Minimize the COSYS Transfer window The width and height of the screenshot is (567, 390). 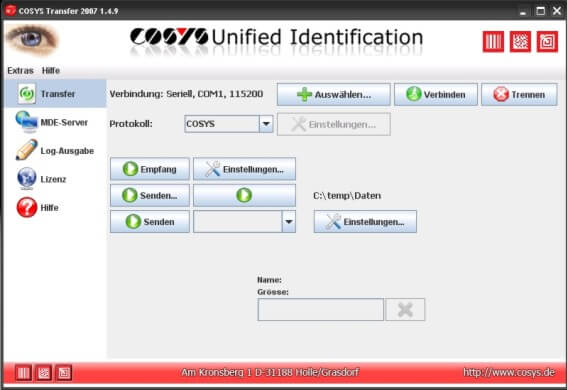523,11
